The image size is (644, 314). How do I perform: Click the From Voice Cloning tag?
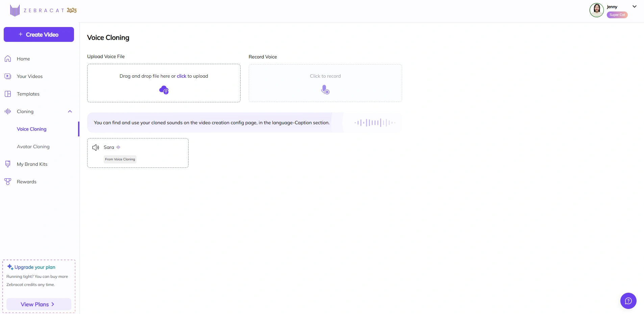120,159
